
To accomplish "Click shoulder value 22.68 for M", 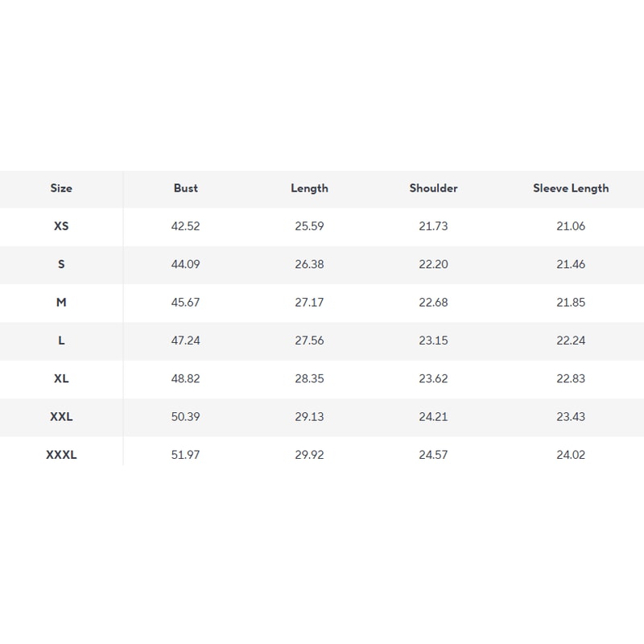I will [x=433, y=303].
